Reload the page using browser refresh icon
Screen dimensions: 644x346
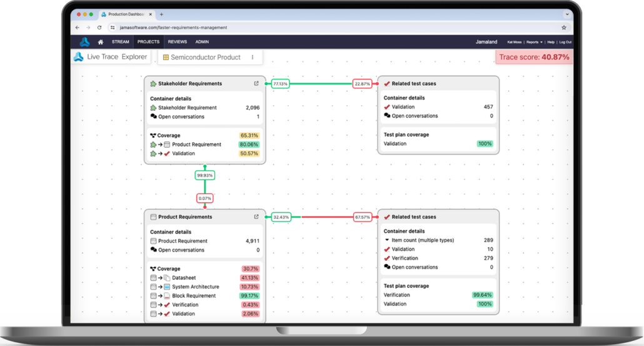(99, 28)
